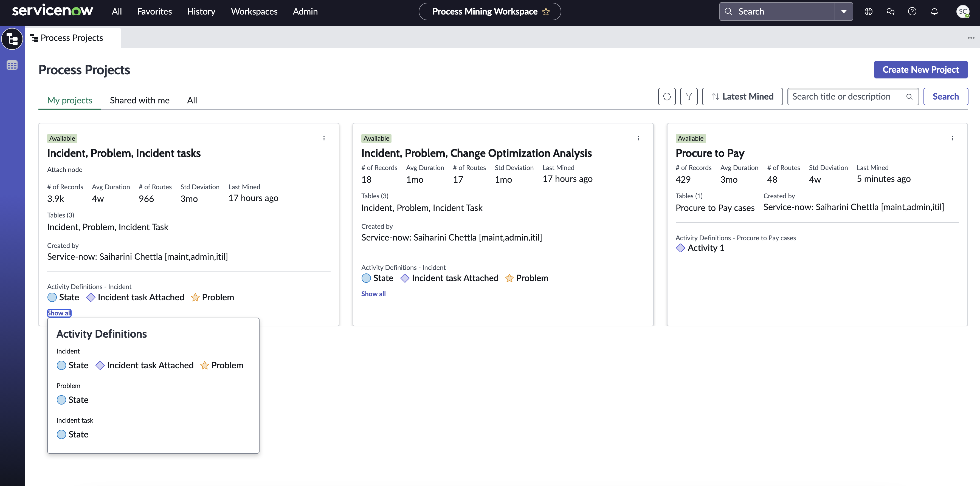Click 'Procure to Pay cases' table name
Image resolution: width=980 pixels, height=486 pixels.
pos(715,208)
